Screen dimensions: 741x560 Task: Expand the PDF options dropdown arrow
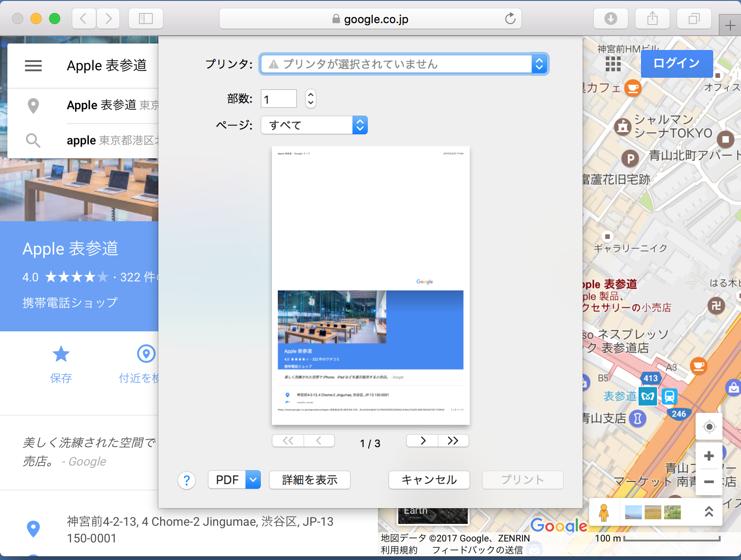pos(253,480)
